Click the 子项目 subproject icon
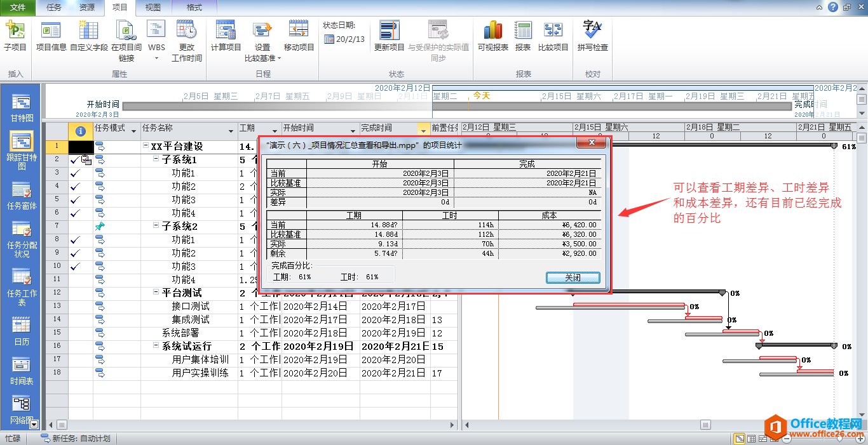The image size is (868, 445). point(15,36)
